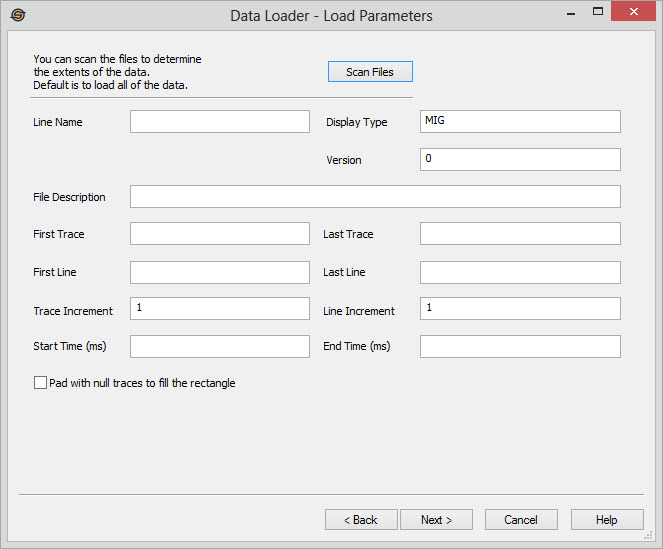Focus the Start Time (ms) field

click(220, 347)
